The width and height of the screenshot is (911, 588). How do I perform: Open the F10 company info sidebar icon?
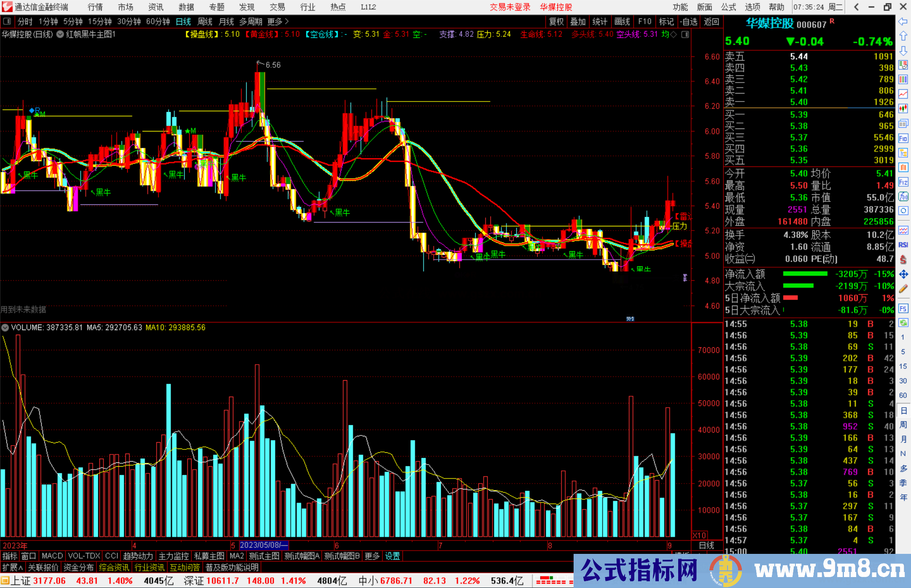[x=903, y=138]
